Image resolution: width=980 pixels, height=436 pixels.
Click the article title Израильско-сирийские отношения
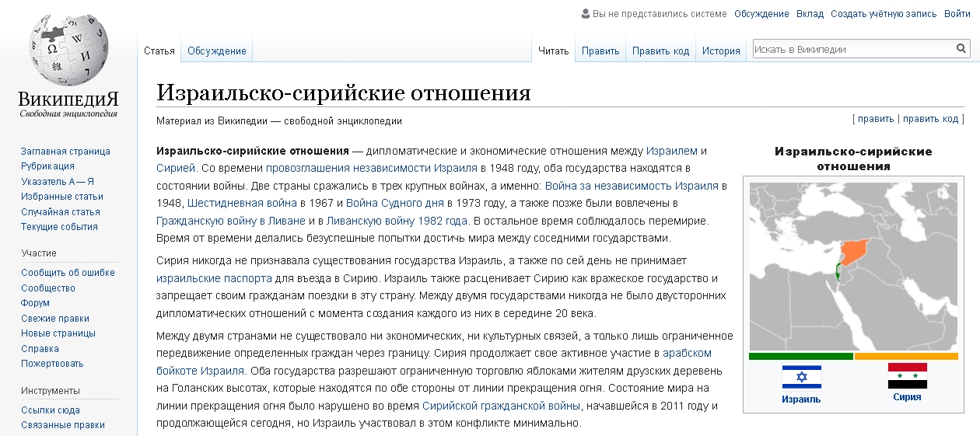point(344,92)
